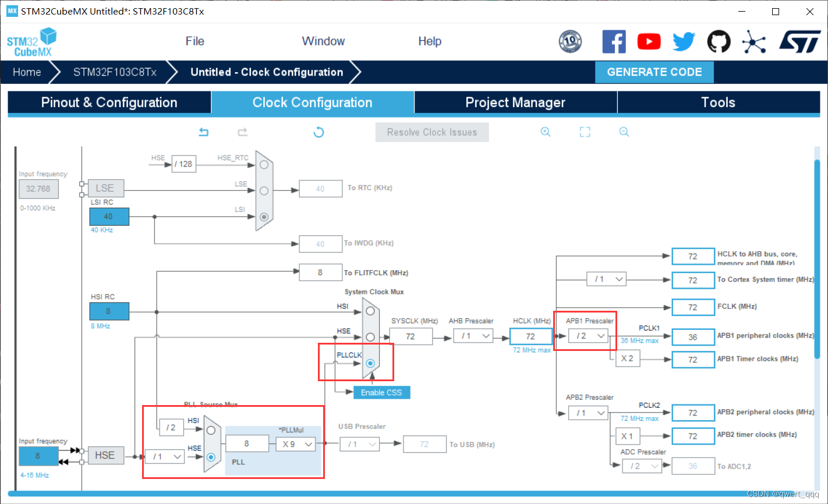Open the APB1 Prescaler /2 dropdown
828x504 pixels.
pyautogui.click(x=588, y=336)
